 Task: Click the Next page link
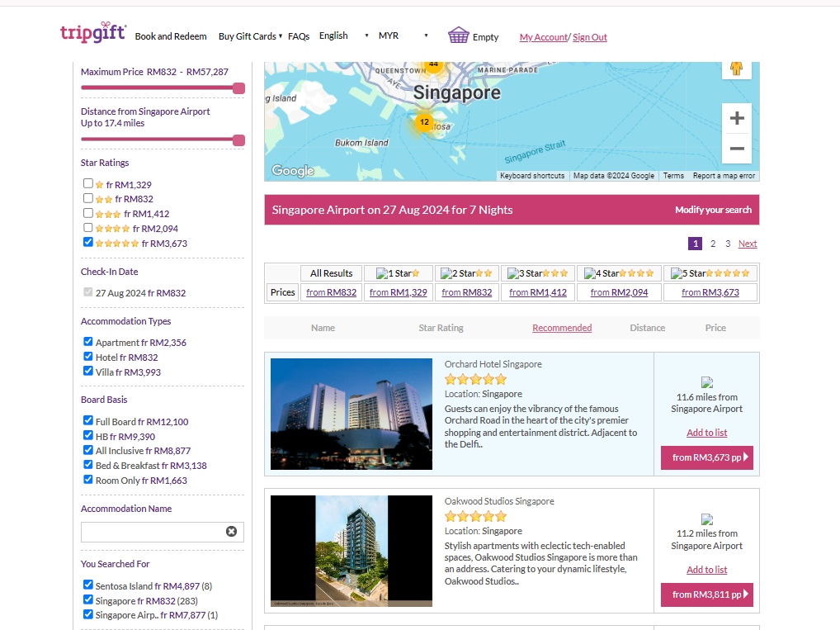[748, 244]
